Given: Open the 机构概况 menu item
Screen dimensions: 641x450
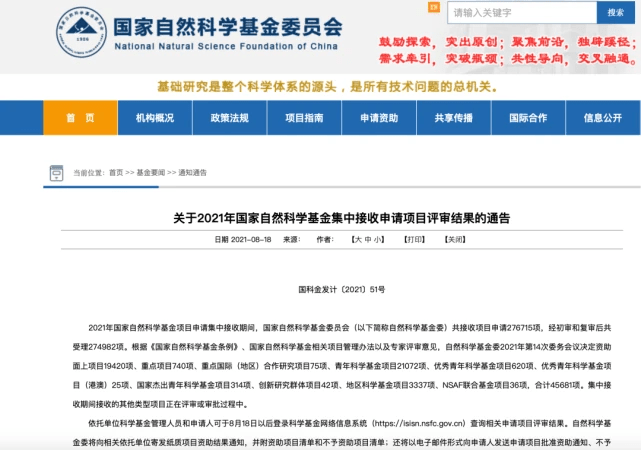Looking at the screenshot, I should pyautogui.click(x=154, y=118).
